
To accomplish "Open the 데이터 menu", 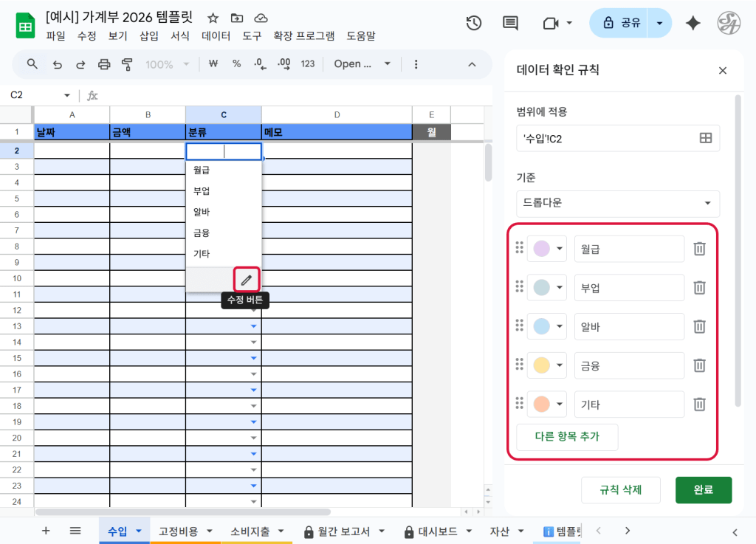I will (216, 35).
